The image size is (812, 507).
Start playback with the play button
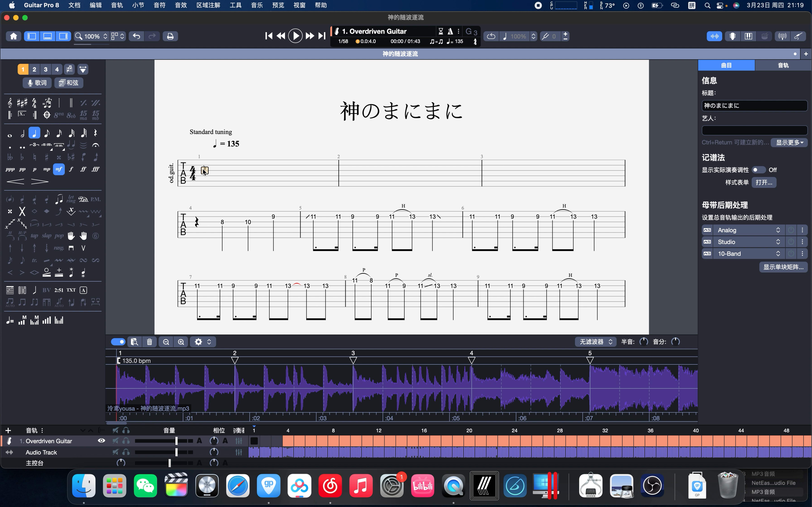295,36
